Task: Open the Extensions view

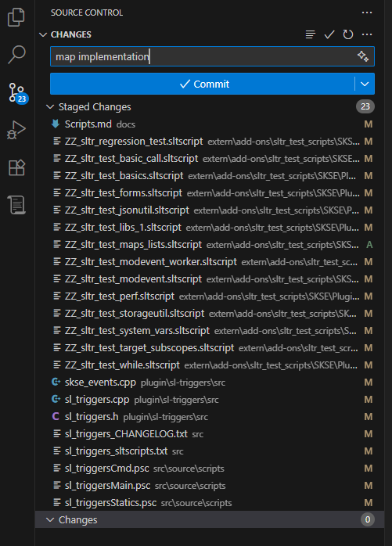Action: pyautogui.click(x=16, y=167)
